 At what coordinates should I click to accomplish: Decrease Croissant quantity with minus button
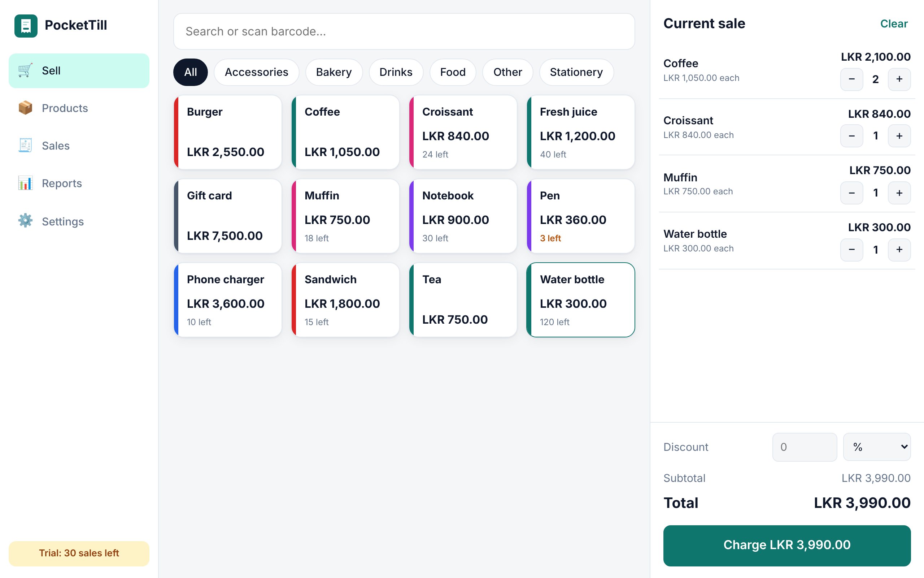pyautogui.click(x=851, y=136)
